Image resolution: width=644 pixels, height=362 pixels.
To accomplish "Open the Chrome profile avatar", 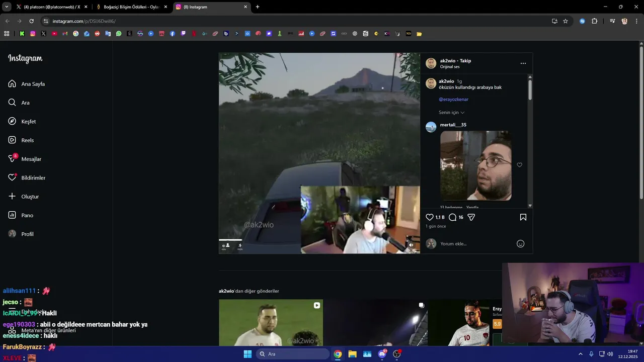I will click(x=624, y=21).
